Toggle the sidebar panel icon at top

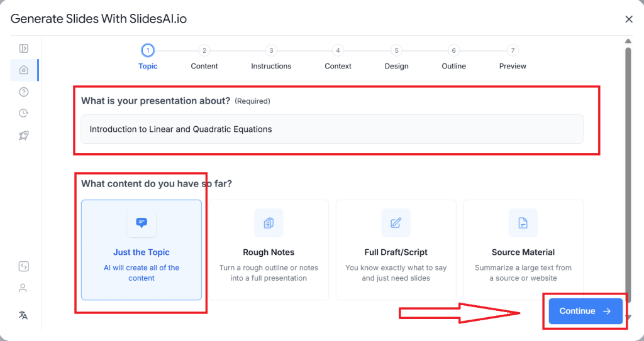[x=24, y=48]
